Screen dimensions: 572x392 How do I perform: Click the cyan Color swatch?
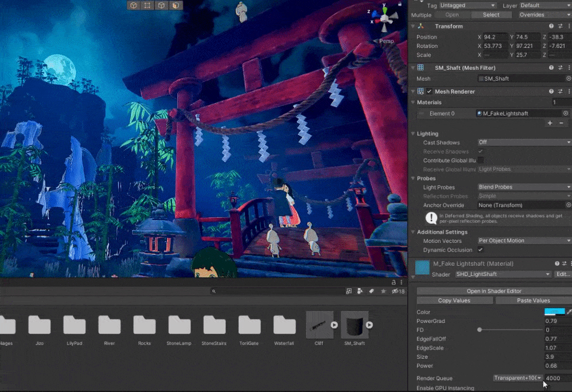[x=554, y=312]
